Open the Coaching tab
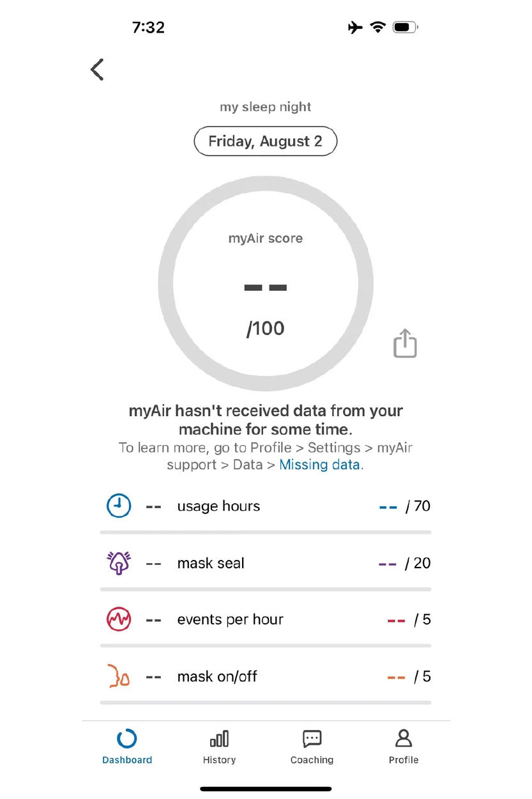The image size is (532, 799). coord(312,747)
